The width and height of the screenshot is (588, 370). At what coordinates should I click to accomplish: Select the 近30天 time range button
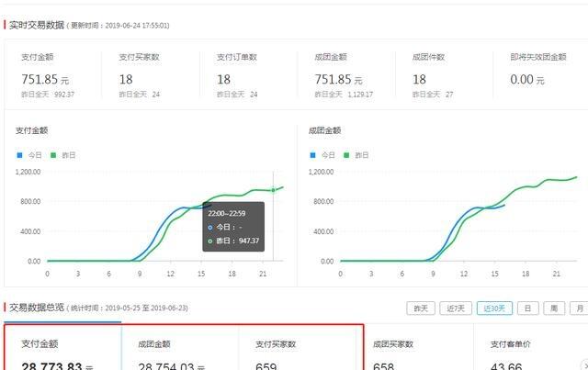click(494, 308)
